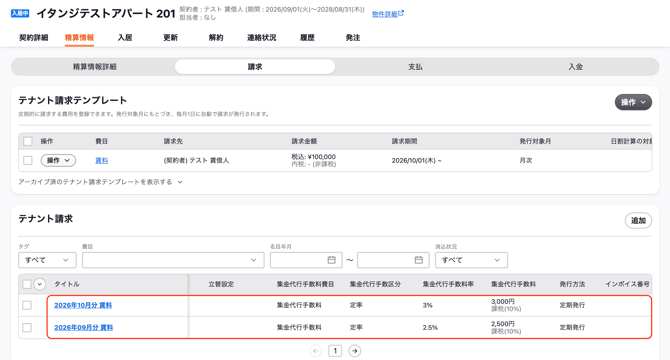
Task: Go to the previous page arrow
Action: (x=315, y=351)
